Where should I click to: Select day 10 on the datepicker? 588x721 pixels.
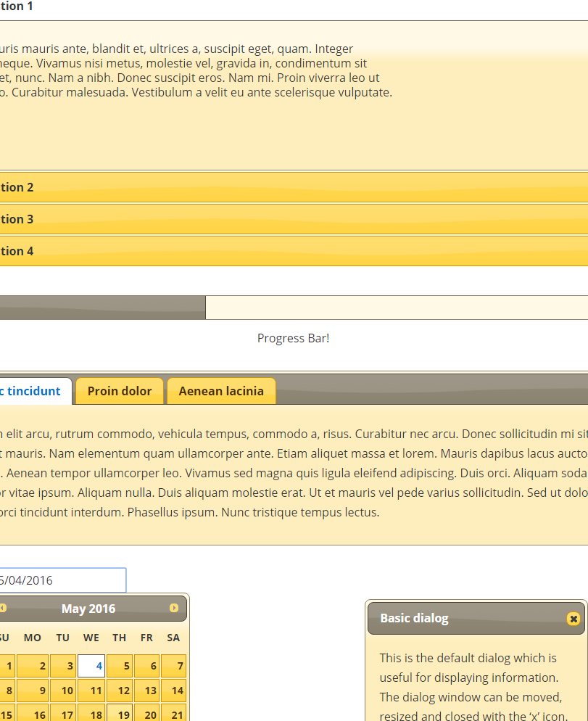click(64, 691)
